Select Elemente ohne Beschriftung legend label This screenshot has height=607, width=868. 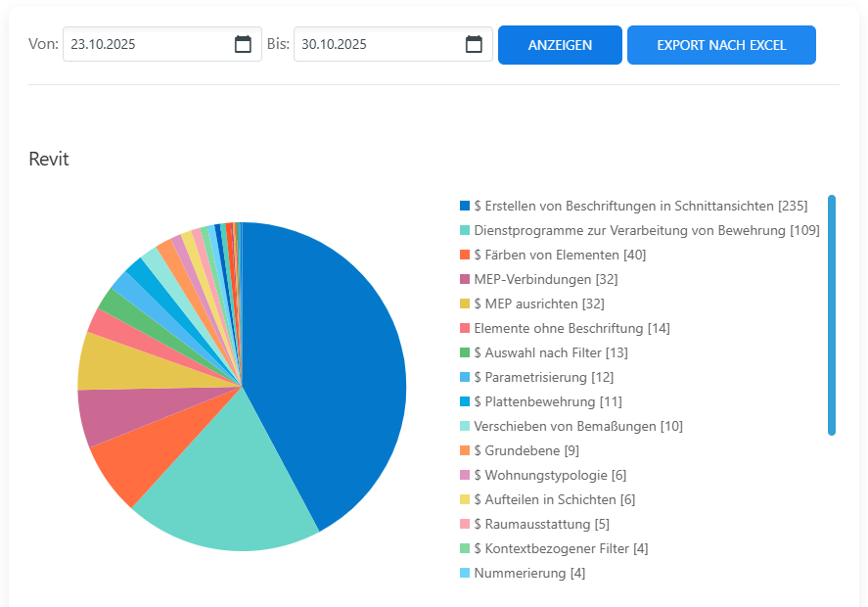point(571,328)
